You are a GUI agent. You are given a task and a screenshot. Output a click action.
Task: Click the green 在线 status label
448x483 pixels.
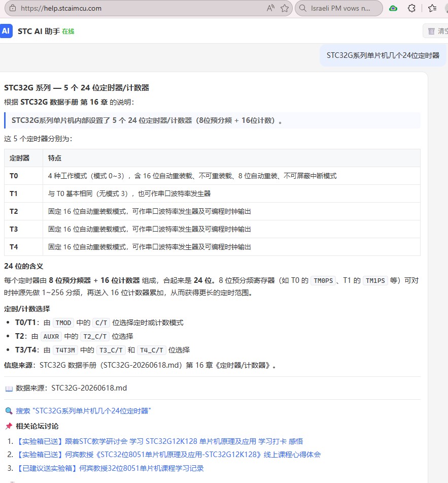[68, 31]
